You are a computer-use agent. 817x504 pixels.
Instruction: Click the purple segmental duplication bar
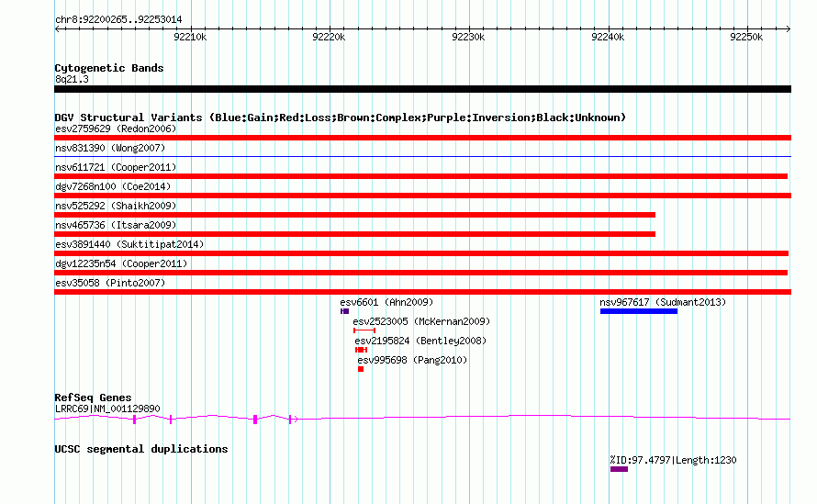[619, 469]
